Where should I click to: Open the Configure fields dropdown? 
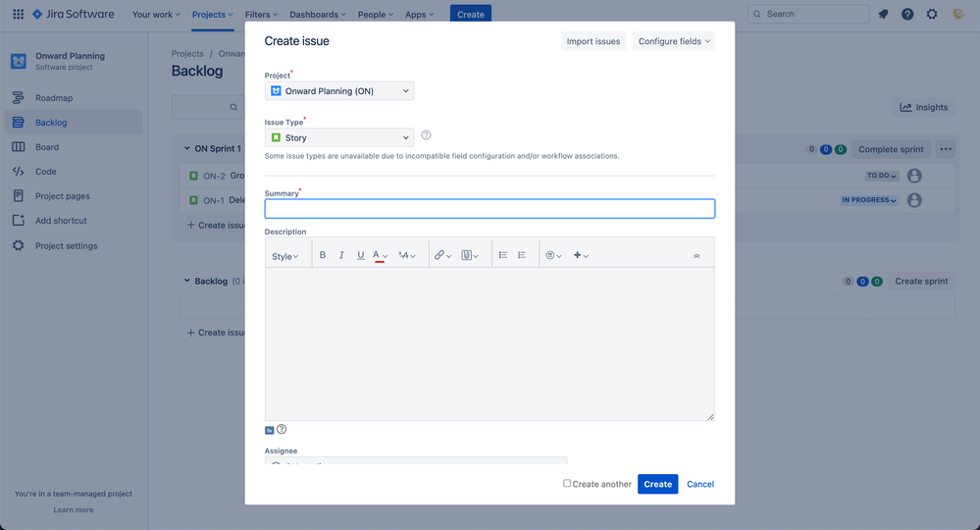pyautogui.click(x=674, y=41)
